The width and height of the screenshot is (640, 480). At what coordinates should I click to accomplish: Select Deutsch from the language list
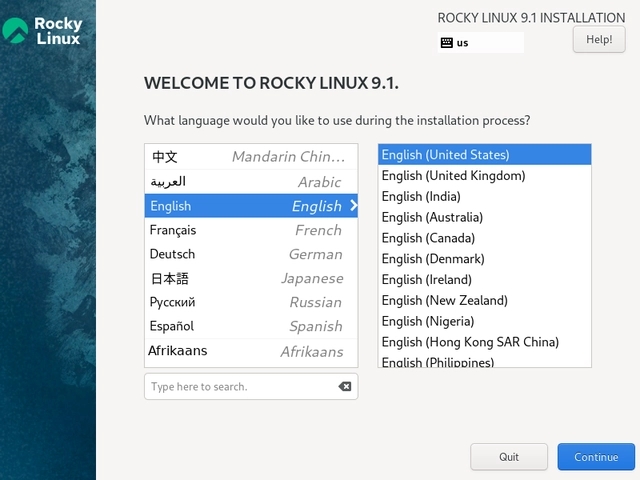250,254
